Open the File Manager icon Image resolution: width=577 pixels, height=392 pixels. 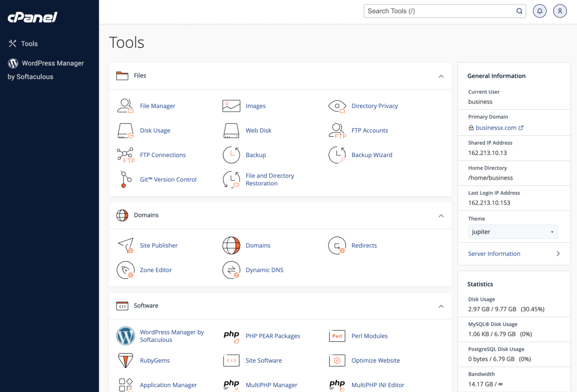pos(125,106)
